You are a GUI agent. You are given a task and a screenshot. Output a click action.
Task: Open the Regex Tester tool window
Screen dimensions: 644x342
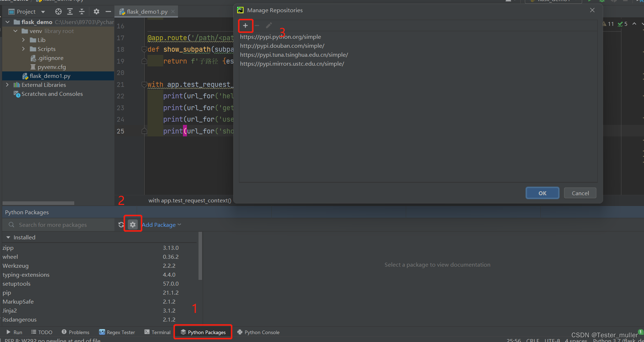click(117, 332)
